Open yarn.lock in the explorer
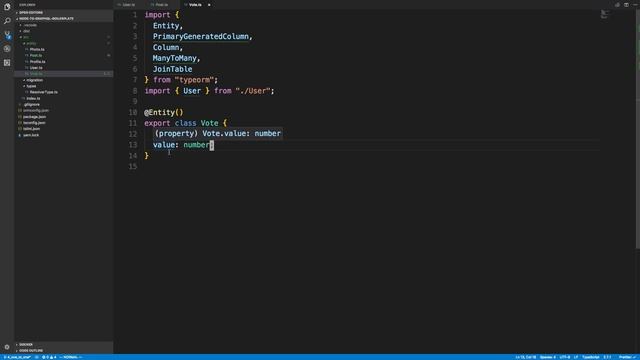 (30, 135)
